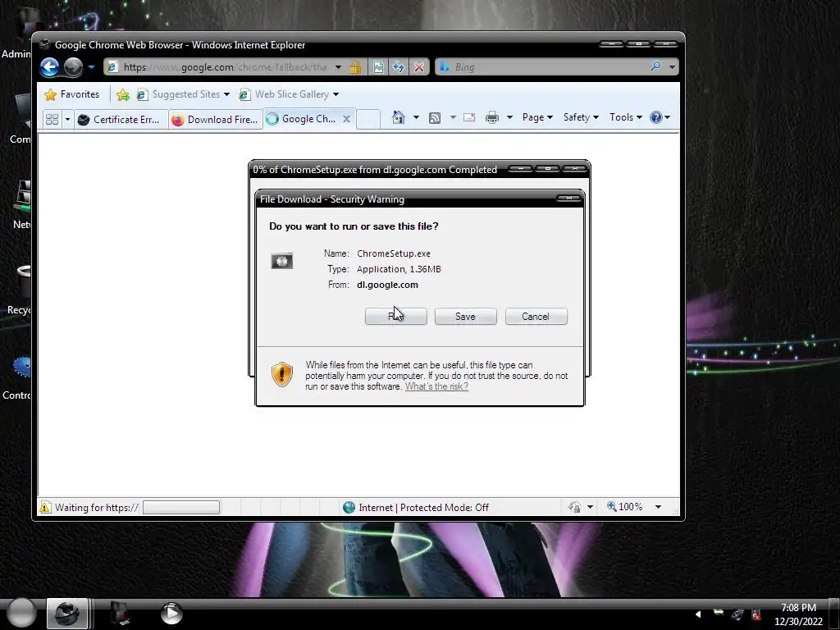840x630 pixels.
Task: Open the What's the risk? link
Action: (436, 386)
